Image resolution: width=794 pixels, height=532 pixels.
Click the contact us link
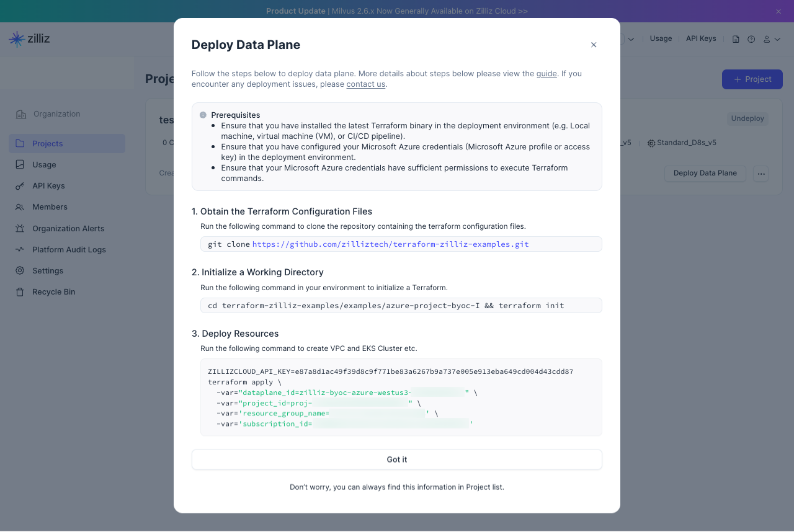366,84
